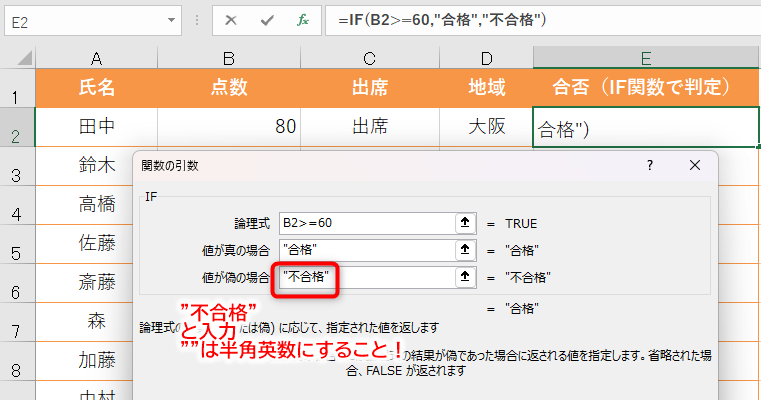The image size is (761, 400).
Task: Select cell D2 containing 大阪
Action: pos(486,127)
